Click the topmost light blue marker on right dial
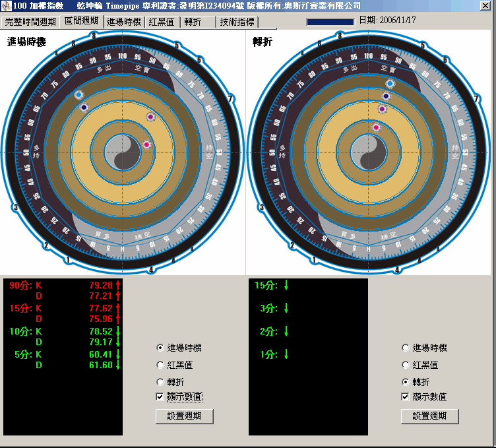The height and width of the screenshot is (448, 496). click(x=390, y=84)
